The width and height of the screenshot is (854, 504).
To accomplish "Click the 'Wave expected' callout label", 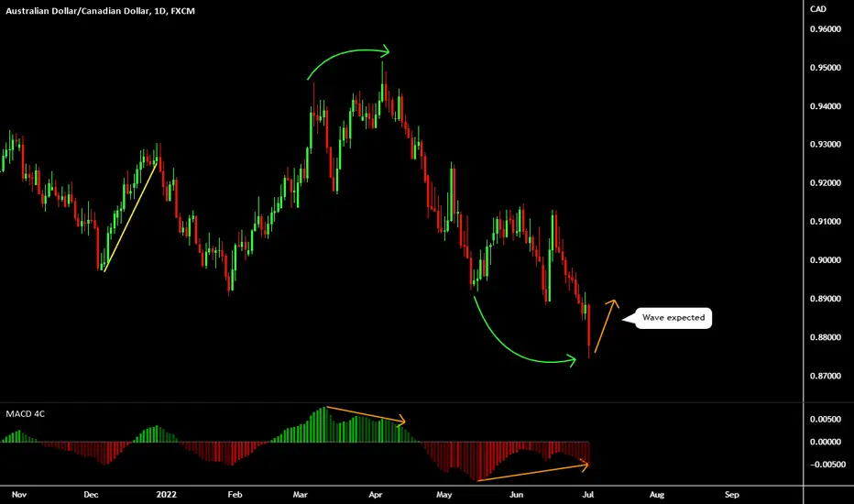I will 673,318.
